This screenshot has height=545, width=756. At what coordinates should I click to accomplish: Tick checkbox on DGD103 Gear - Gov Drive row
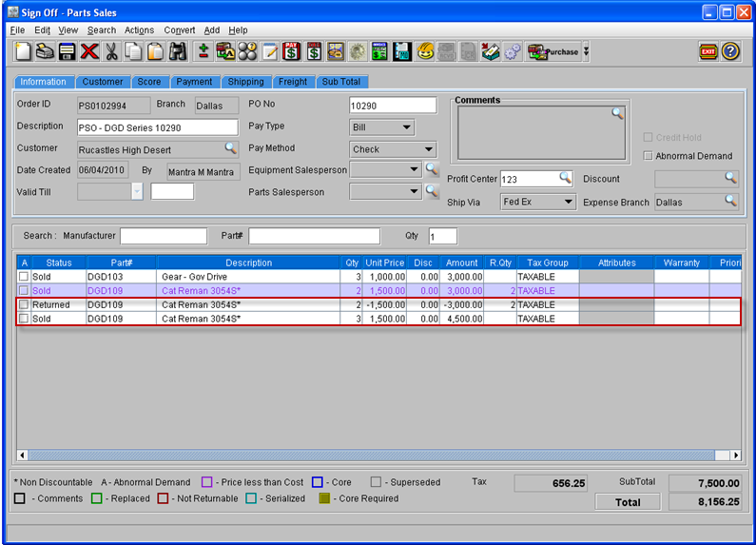tap(24, 277)
